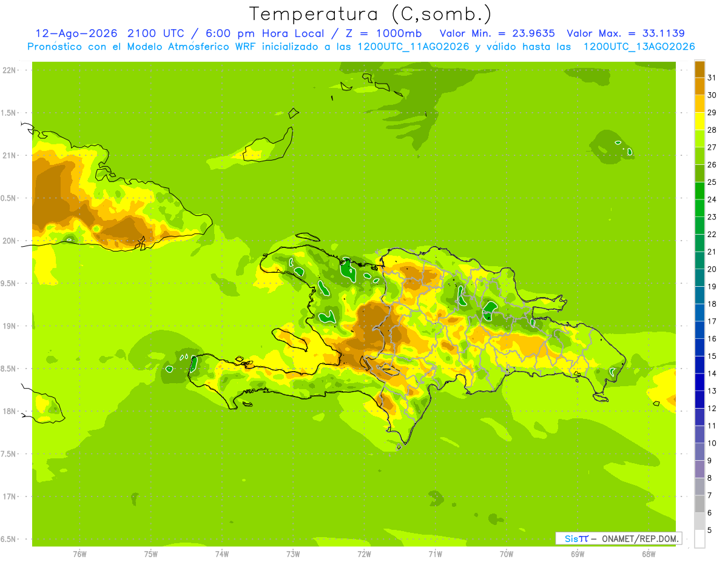Pick the green swatch between 26 and 27
This screenshot has height=562, width=728.
(x=699, y=156)
